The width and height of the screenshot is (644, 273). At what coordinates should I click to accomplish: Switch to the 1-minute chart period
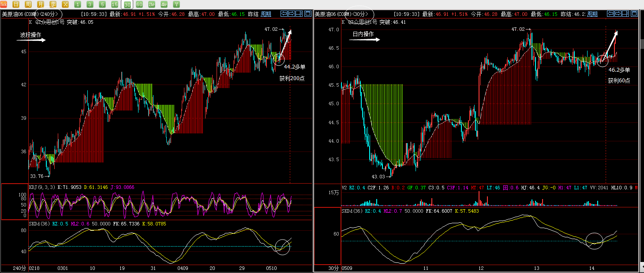click(x=78, y=4)
